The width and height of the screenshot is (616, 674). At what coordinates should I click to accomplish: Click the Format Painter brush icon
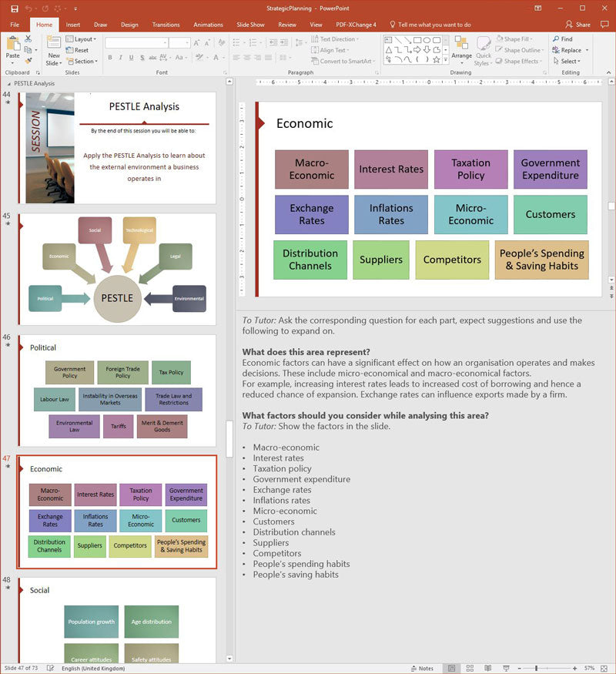tap(28, 61)
